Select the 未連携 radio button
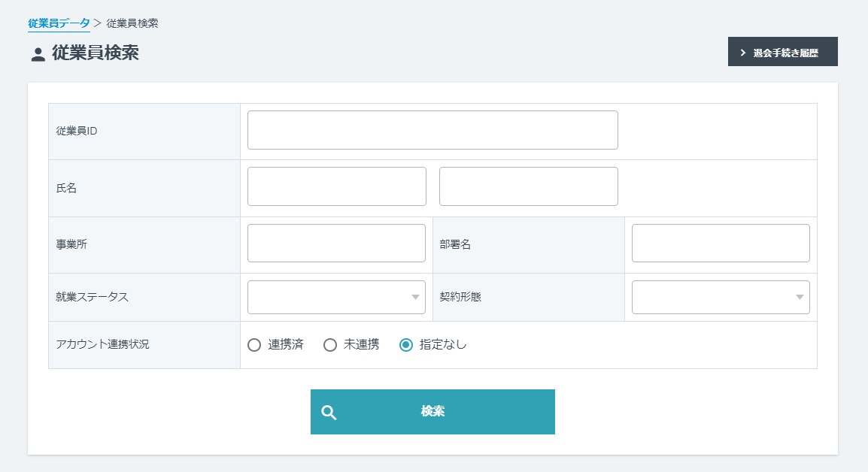The image size is (868, 472). click(330, 345)
